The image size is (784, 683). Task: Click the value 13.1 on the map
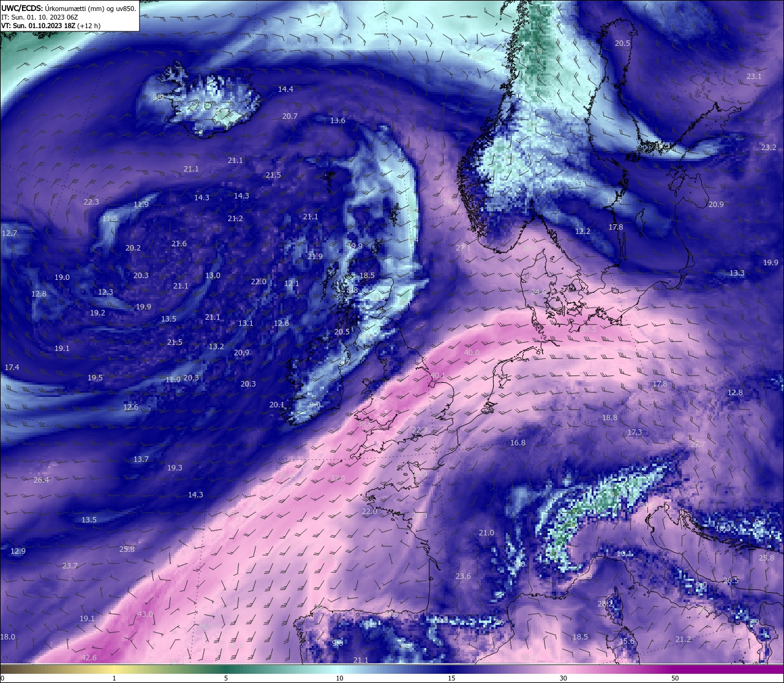tap(246, 323)
